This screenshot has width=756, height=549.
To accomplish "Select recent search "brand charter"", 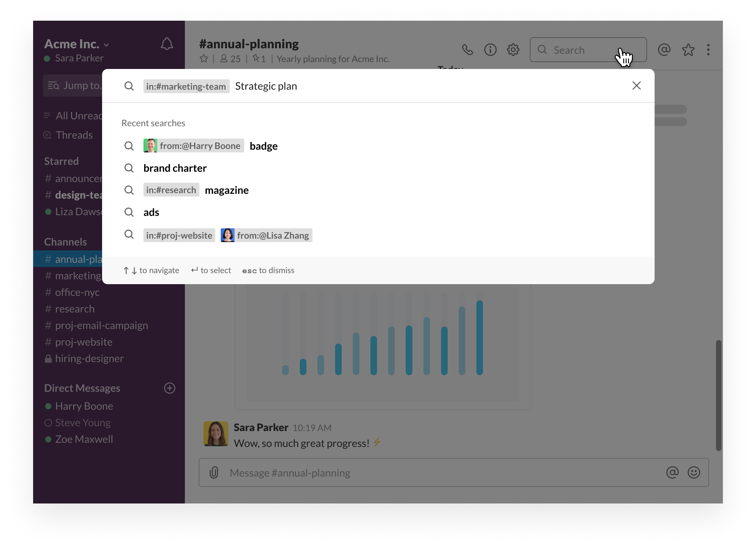I will tap(175, 168).
